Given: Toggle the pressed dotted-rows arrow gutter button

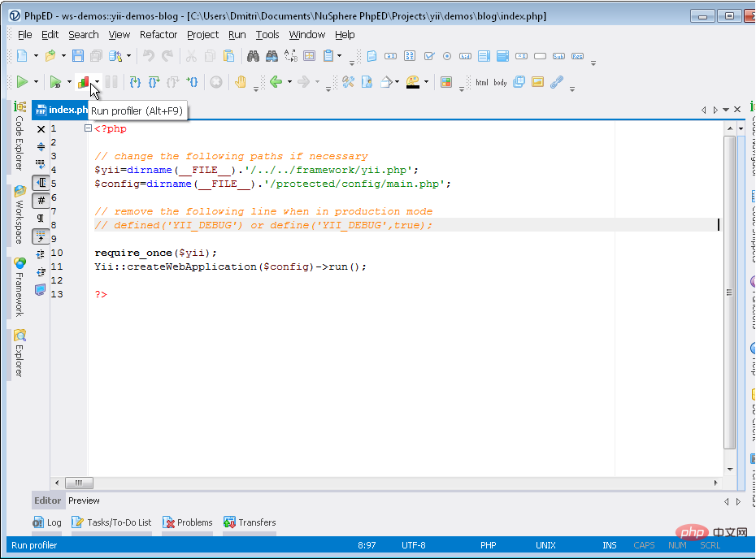Looking at the screenshot, I should (41, 236).
